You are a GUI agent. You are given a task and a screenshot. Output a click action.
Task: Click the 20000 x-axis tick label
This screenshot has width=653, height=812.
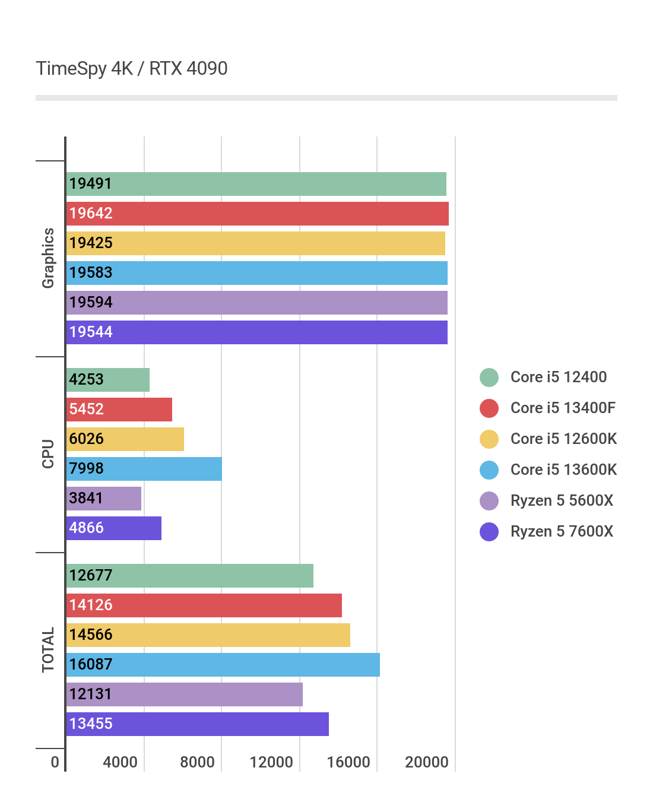pos(427,762)
